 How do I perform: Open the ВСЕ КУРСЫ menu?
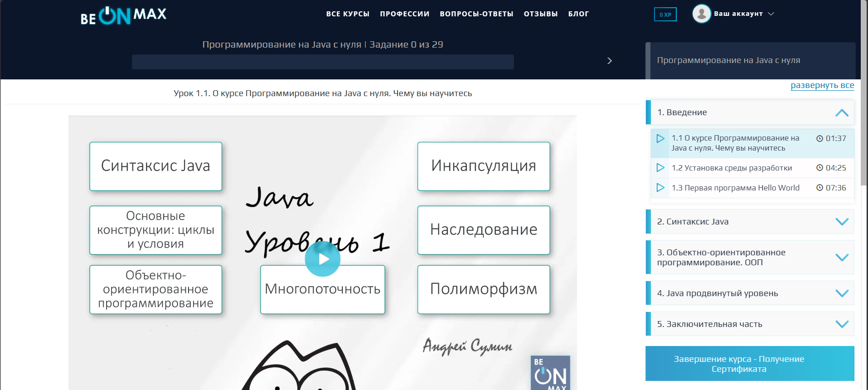pyautogui.click(x=348, y=14)
